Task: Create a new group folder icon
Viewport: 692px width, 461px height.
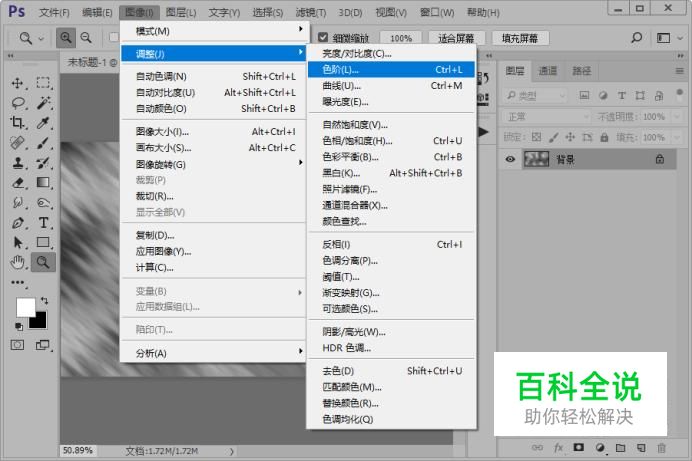Action: (621, 448)
